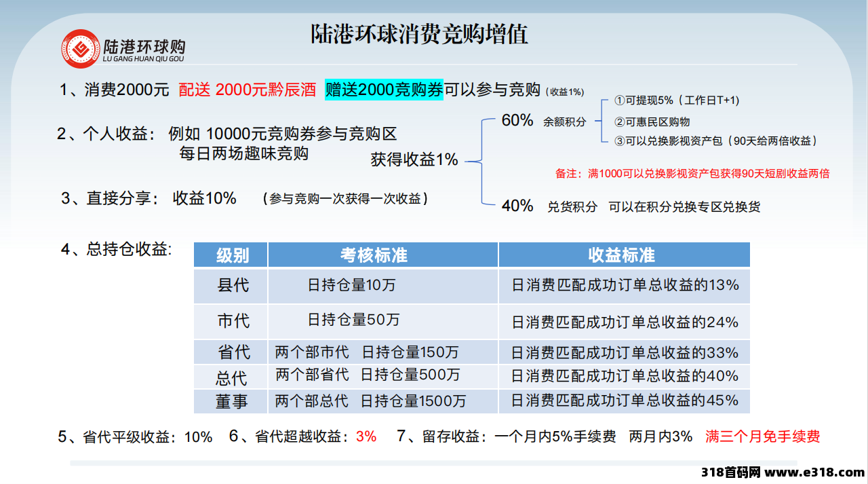Click the 总代 level cell
Image resolution: width=868 pixels, height=484 pixels.
(231, 377)
